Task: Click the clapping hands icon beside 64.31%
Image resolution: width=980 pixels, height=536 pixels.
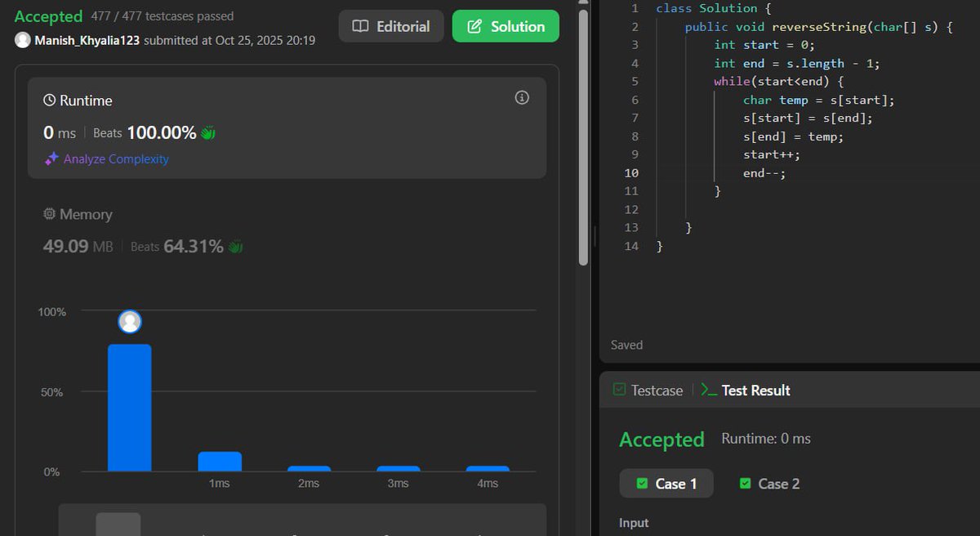Action: [235, 246]
